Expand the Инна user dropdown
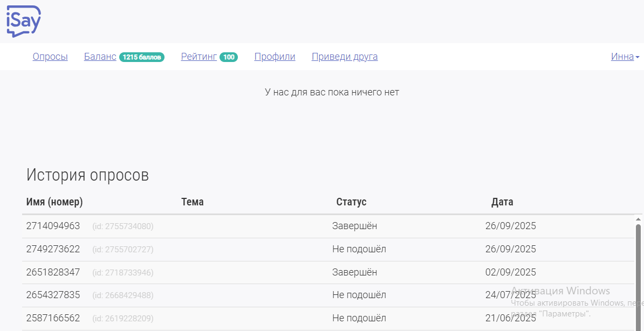644x331 pixels. [x=625, y=57]
